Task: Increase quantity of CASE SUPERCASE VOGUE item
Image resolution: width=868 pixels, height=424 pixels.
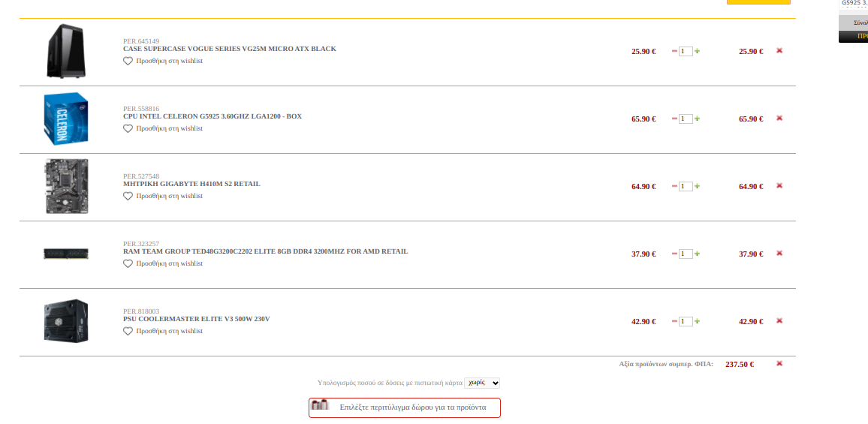Action: point(697,51)
